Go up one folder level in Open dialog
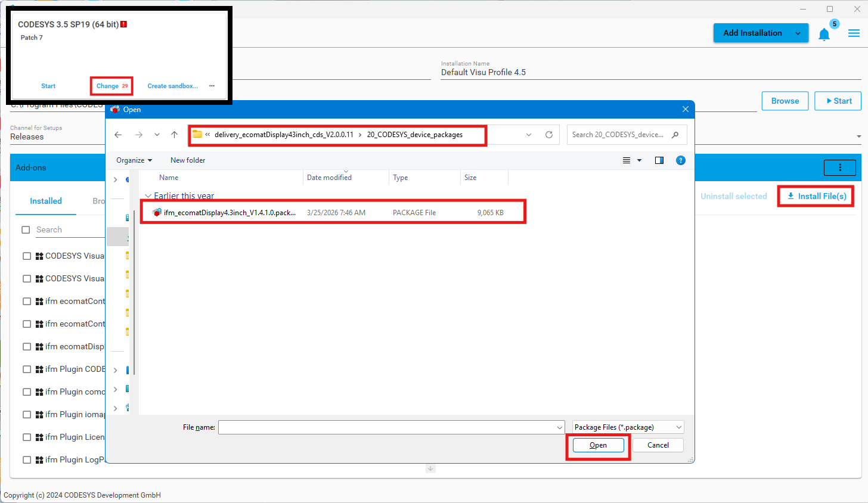The width and height of the screenshot is (868, 503). 174,135
